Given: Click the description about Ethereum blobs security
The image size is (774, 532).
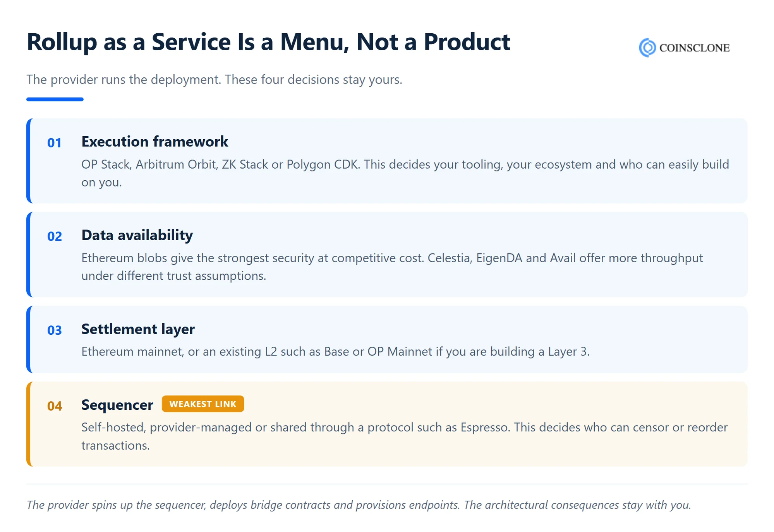Looking at the screenshot, I should coord(392,267).
